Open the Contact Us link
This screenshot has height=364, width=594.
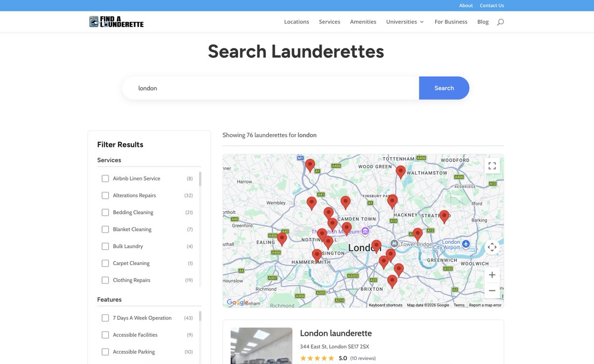pyautogui.click(x=492, y=5)
